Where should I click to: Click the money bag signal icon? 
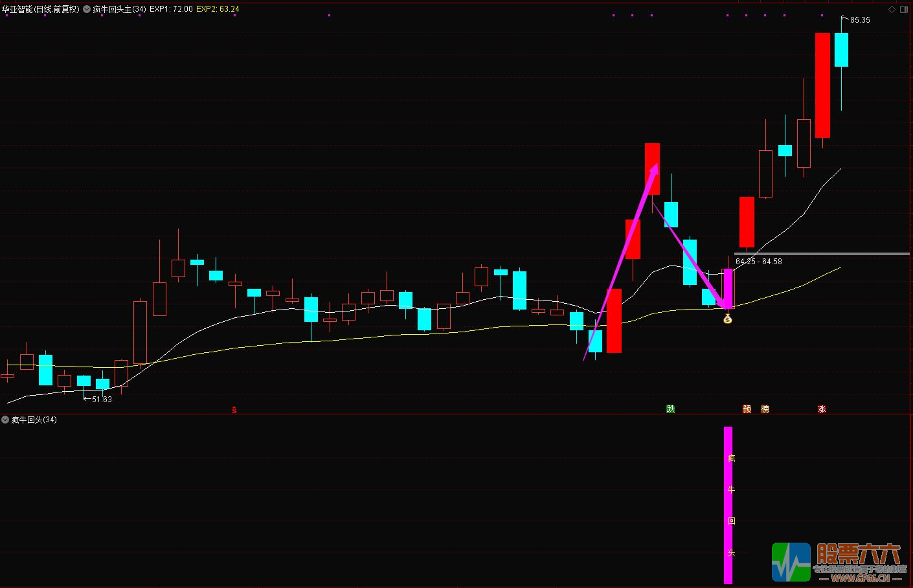tap(727, 318)
